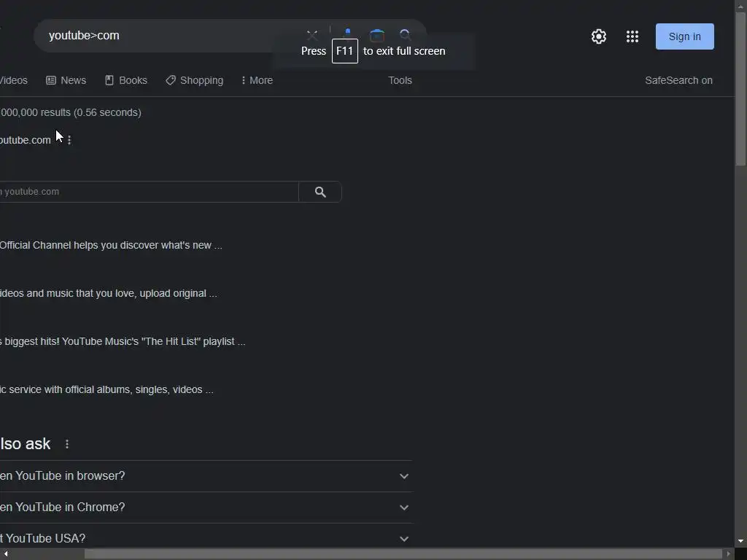Open the More search filters dropdown
This screenshot has height=560, width=747.
[x=257, y=80]
